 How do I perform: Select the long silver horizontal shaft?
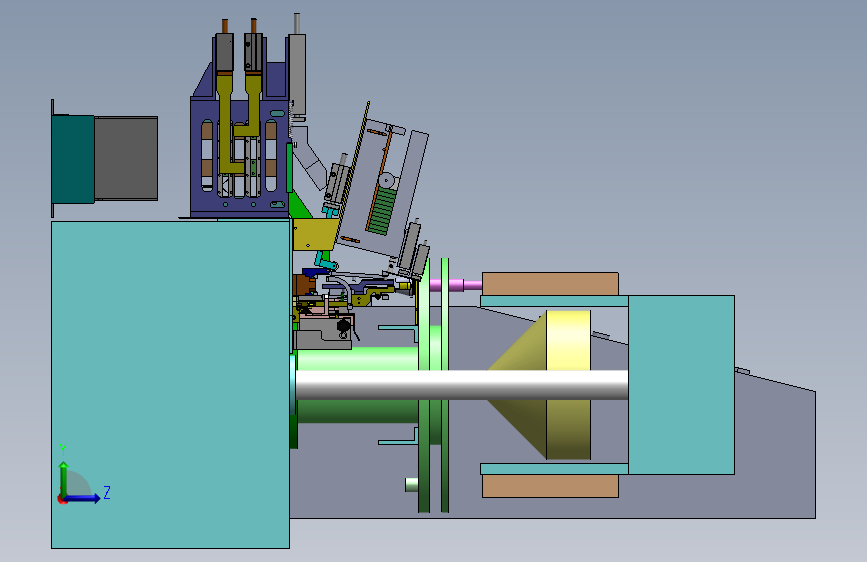point(462,385)
